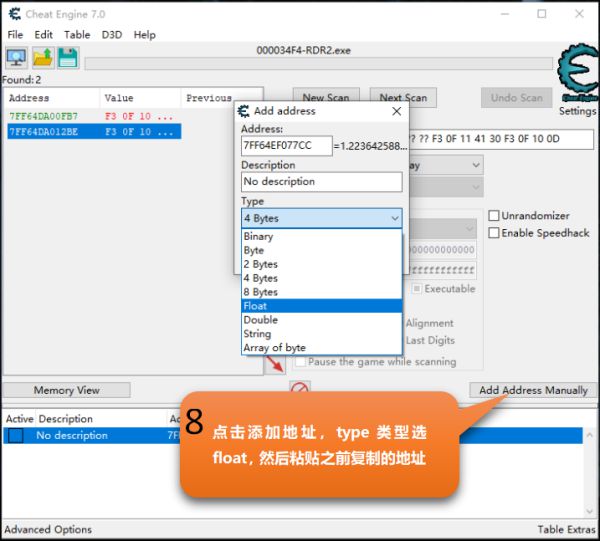
Task: Click the Add Address Manually button
Action: 533,390
